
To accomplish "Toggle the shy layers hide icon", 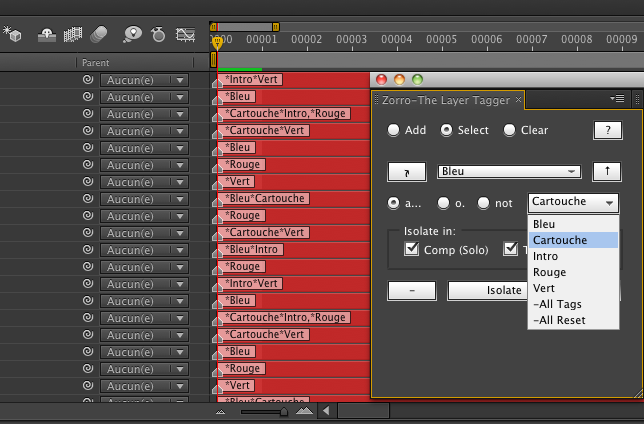I will pos(46,34).
